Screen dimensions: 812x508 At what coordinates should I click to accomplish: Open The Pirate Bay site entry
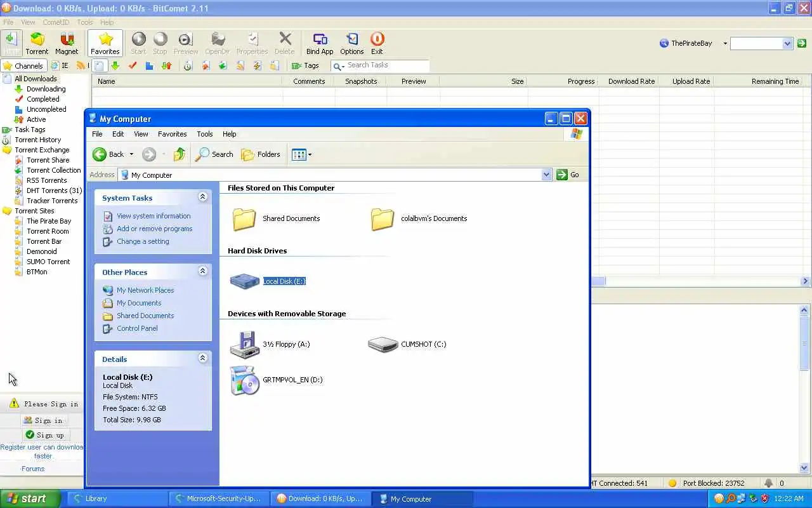point(48,221)
